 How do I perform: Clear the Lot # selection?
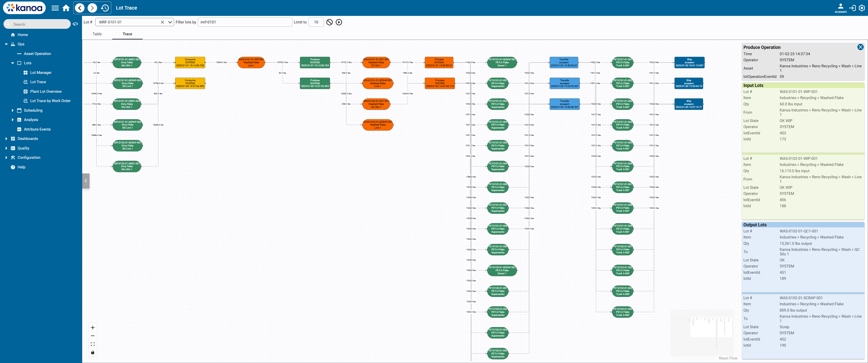(x=162, y=22)
